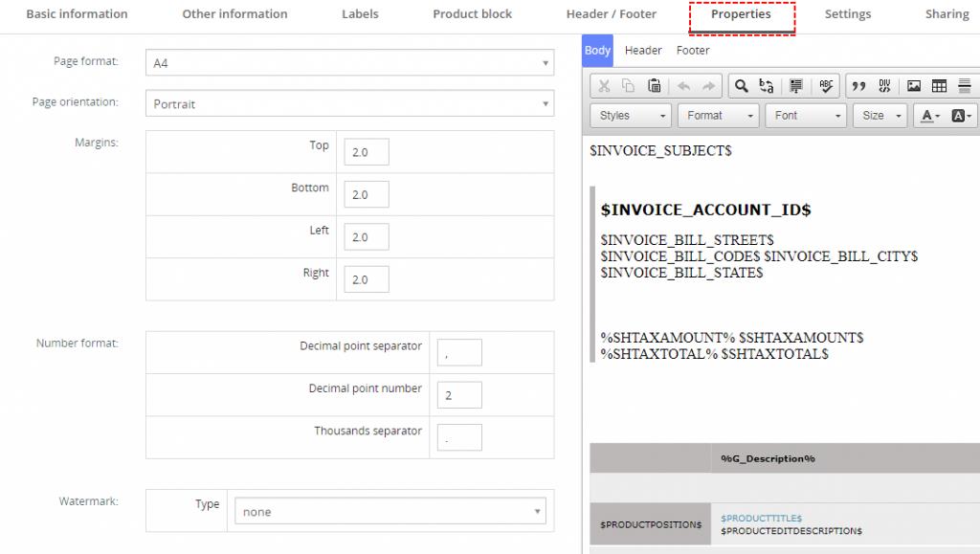Switch to the Header / Footer tab
Screen dimensions: 980x554
click(611, 14)
